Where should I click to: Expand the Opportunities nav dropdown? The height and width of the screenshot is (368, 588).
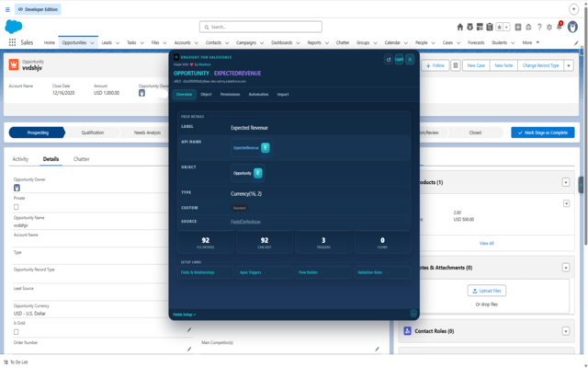click(x=92, y=43)
